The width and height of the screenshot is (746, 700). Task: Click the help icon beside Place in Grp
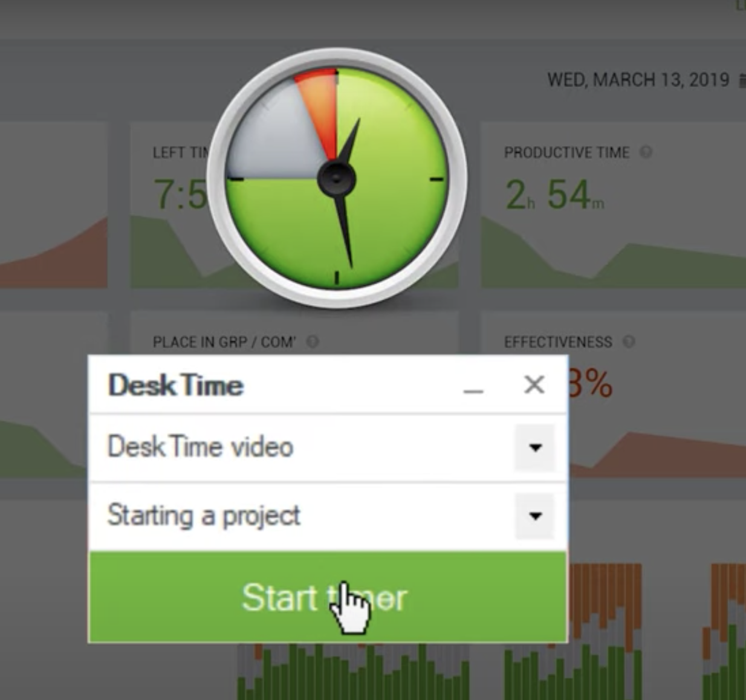click(313, 342)
